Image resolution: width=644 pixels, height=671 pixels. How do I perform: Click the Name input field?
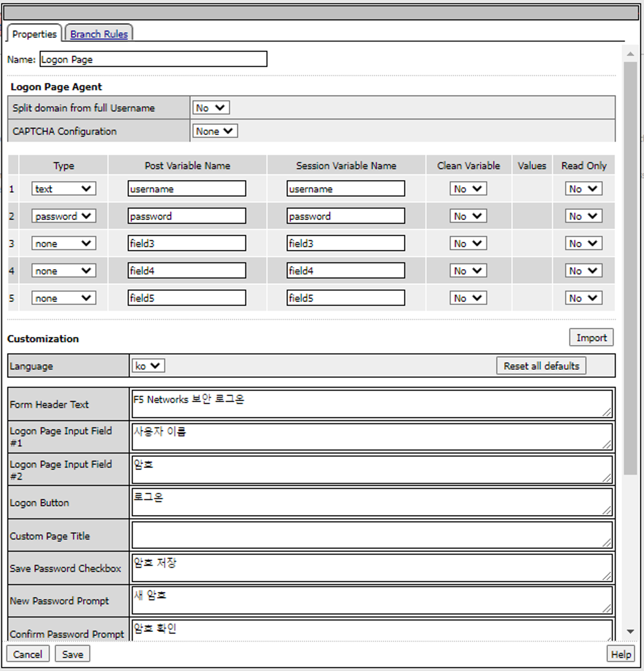153,59
